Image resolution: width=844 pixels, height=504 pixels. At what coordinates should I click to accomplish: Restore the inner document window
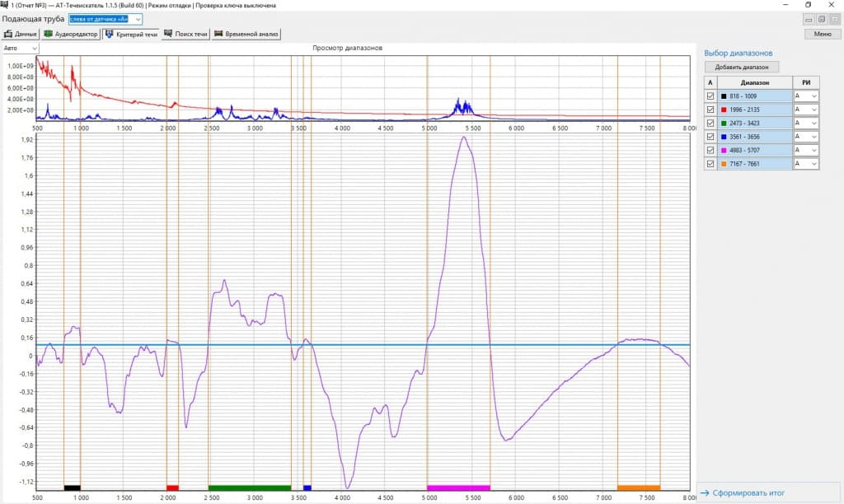coord(822,20)
